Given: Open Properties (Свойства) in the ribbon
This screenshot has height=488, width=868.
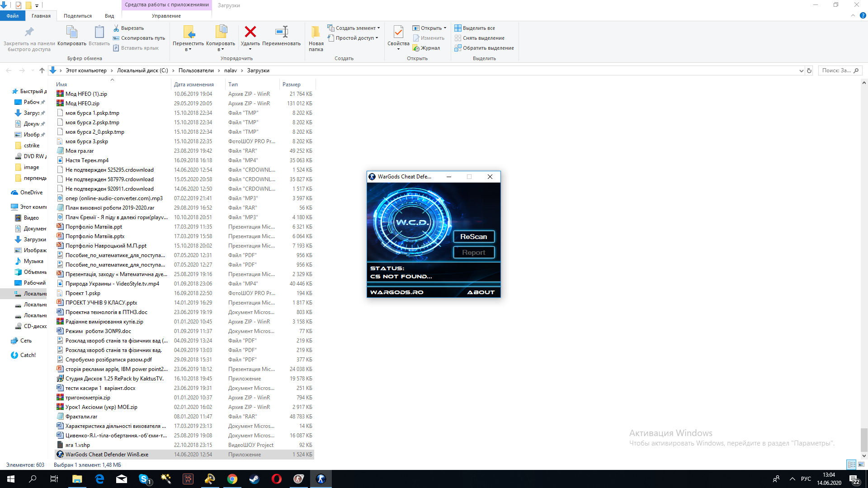Looking at the screenshot, I should click(398, 38).
